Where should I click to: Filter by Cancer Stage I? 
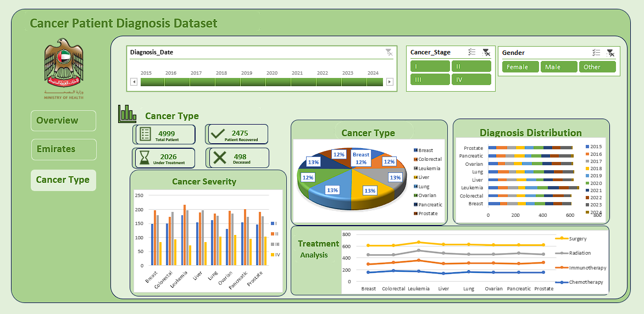click(430, 66)
